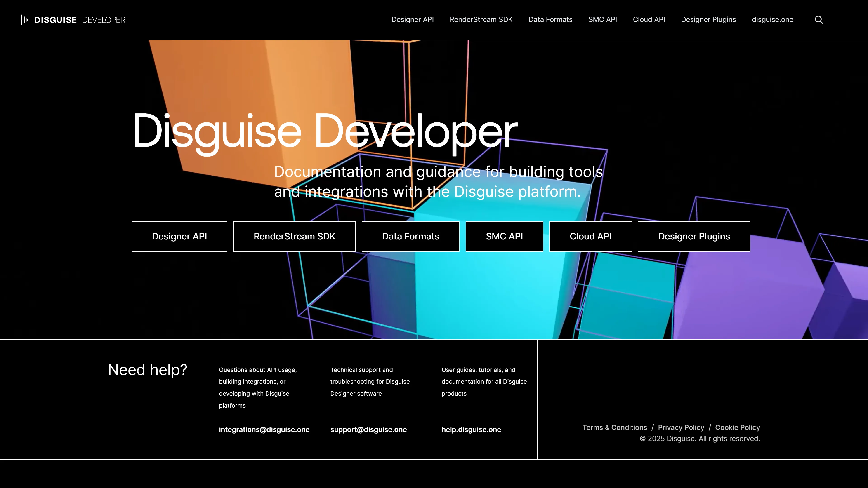Visit help.disguise.one for user guides

point(471,429)
